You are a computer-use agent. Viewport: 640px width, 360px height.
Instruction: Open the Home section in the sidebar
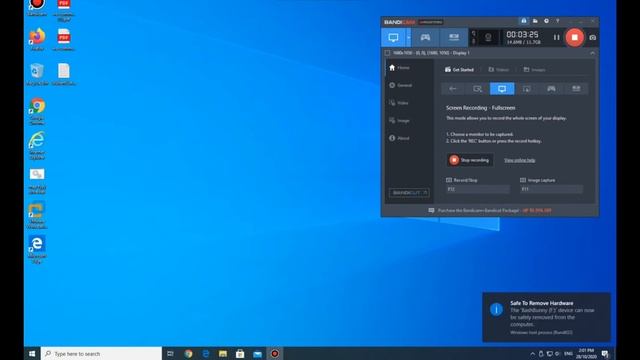[399, 68]
